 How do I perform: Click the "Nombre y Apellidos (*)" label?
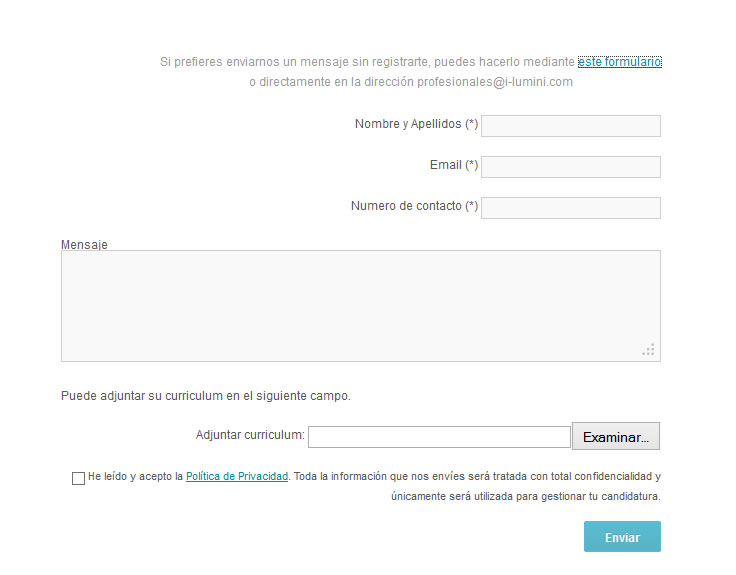416,124
